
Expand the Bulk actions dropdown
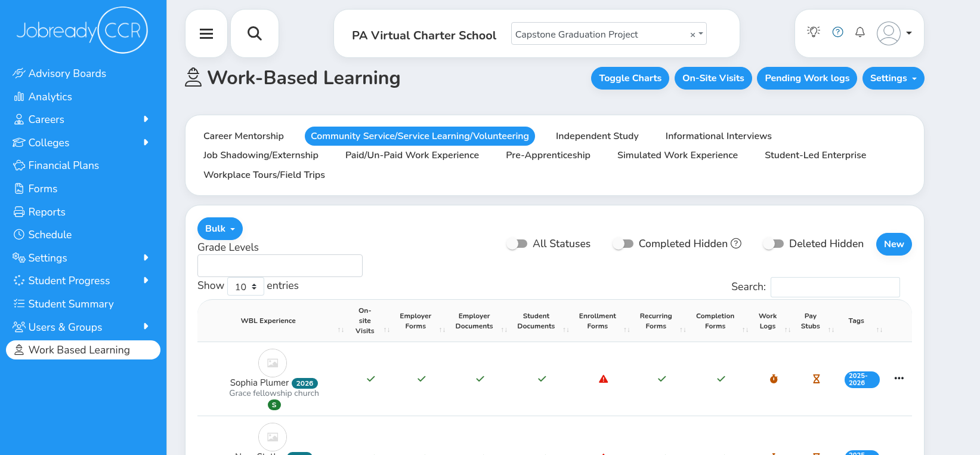tap(220, 229)
